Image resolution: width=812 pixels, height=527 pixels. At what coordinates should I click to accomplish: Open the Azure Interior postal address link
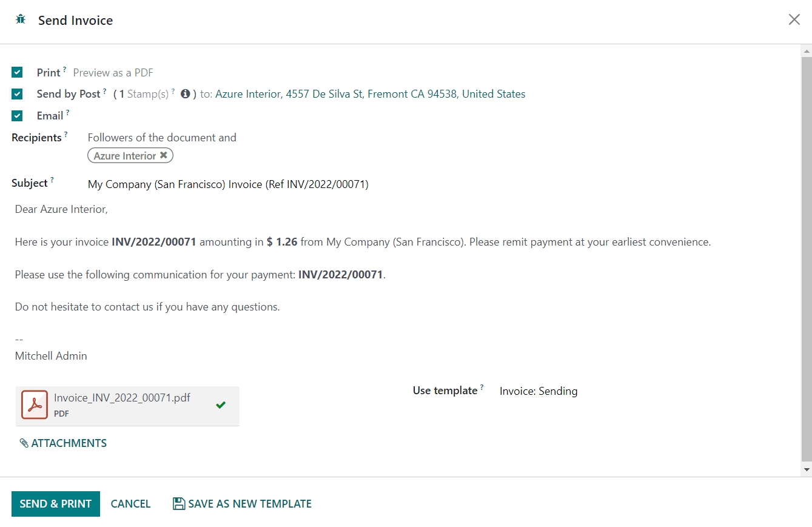click(370, 94)
